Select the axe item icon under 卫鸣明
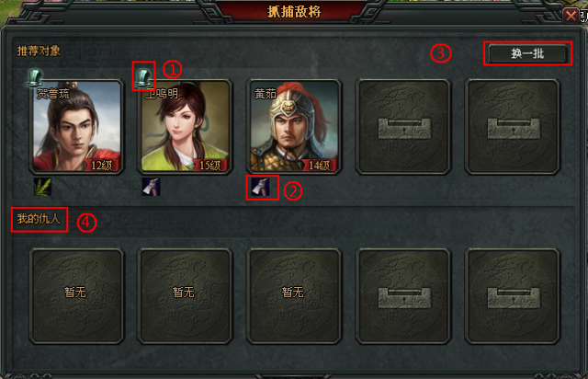Image resolution: width=588 pixels, height=379 pixels. tap(151, 187)
